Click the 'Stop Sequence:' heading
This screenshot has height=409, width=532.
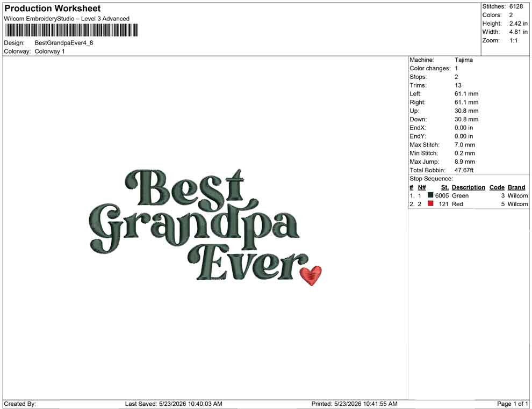431,179
